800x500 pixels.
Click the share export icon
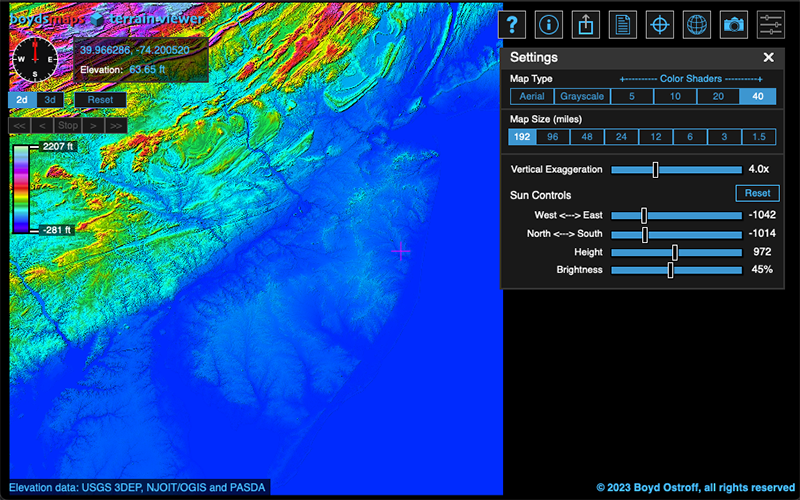(586, 25)
